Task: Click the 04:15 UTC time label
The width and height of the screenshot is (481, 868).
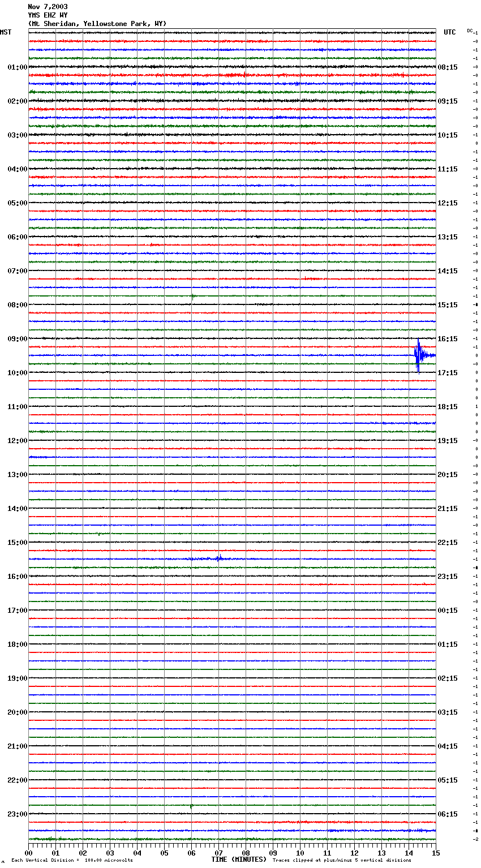Action: point(448,746)
